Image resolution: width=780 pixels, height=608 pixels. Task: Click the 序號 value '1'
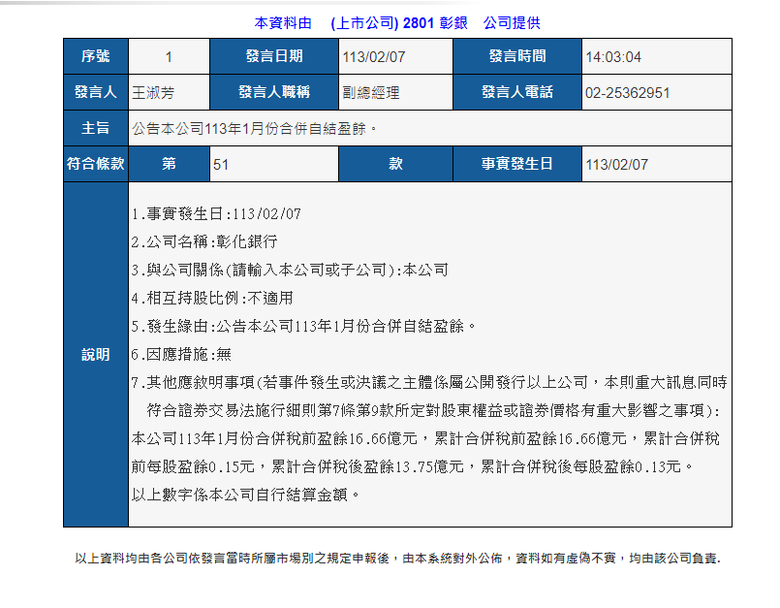[x=169, y=57]
